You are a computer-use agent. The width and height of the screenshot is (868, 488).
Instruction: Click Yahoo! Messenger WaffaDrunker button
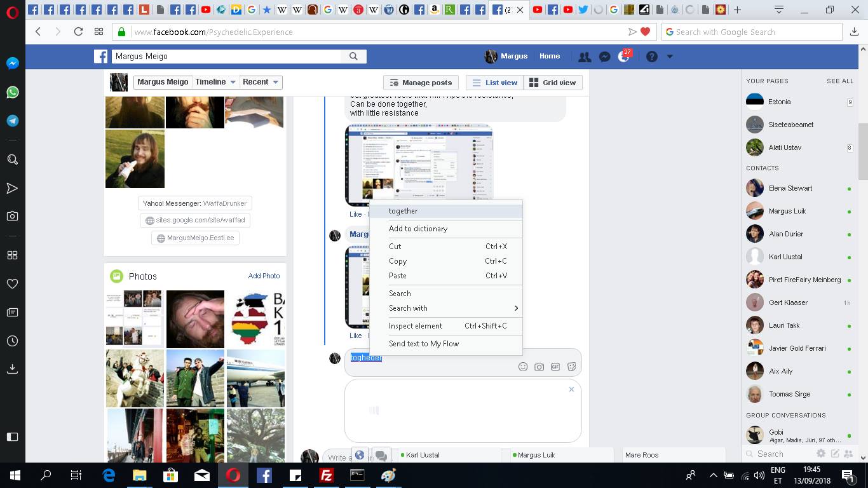tap(195, 203)
